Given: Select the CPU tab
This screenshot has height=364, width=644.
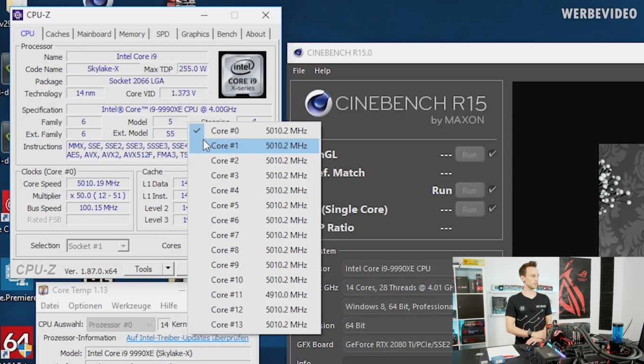Looking at the screenshot, I should (x=27, y=34).
